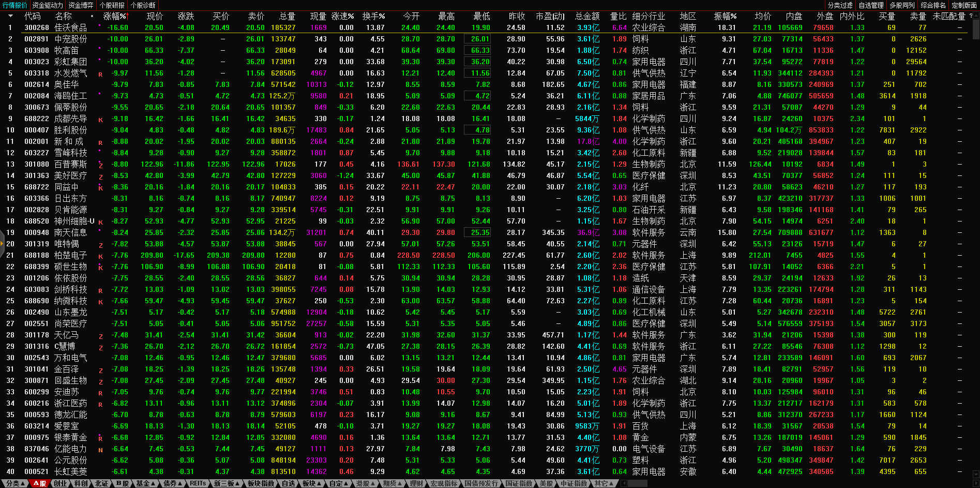Sort by the 涨幅% column header
Viewport: 980px width, 488px height.
click(115, 16)
